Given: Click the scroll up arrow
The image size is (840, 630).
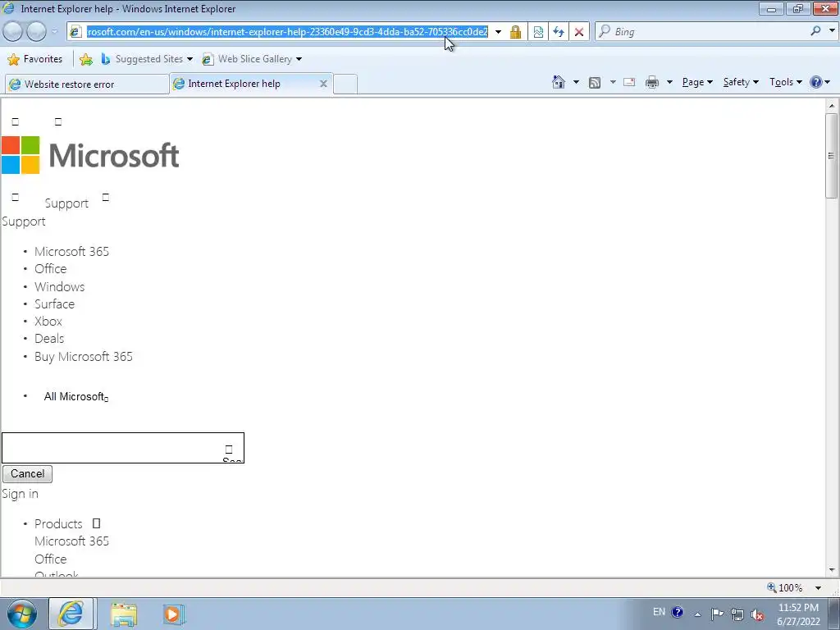Looking at the screenshot, I should (x=832, y=106).
